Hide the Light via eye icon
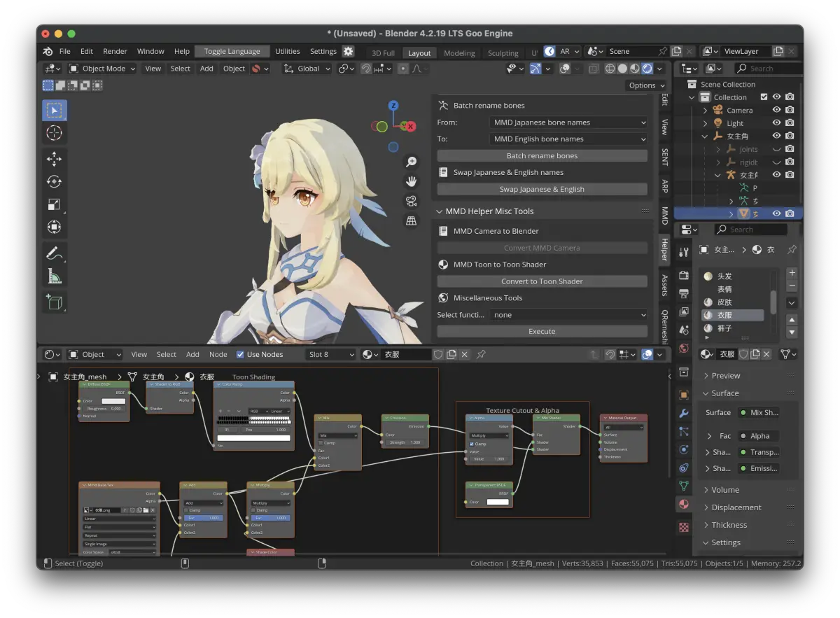The height and width of the screenshot is (618, 840). pos(776,123)
